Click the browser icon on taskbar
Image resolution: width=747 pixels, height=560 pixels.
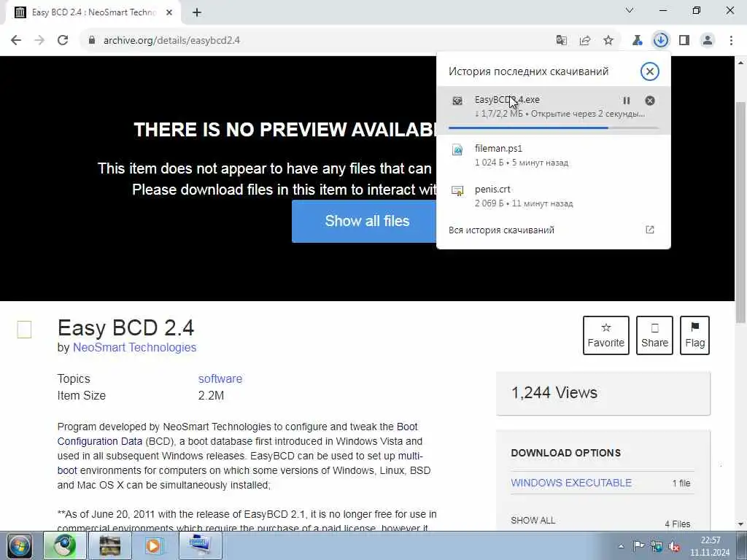tap(65, 545)
